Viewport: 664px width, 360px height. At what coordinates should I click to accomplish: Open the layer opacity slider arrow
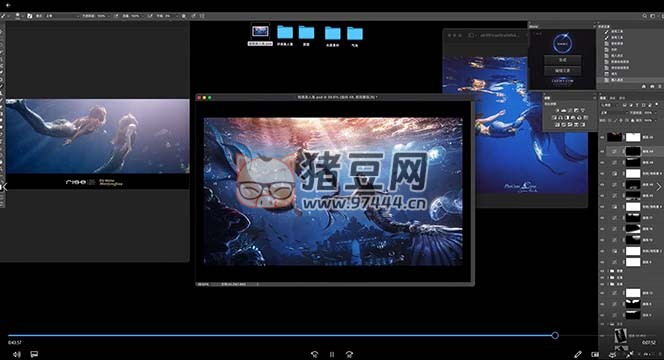point(656,113)
